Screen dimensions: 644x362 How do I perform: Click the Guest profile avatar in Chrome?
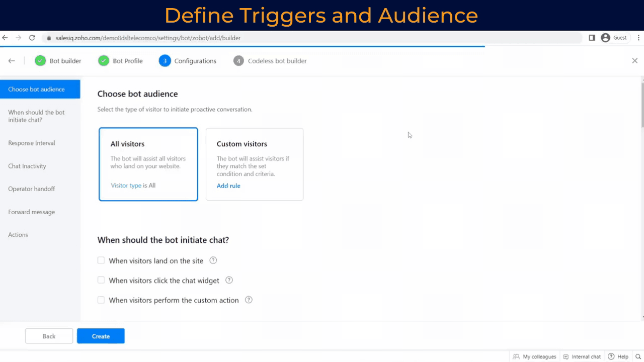pyautogui.click(x=605, y=37)
